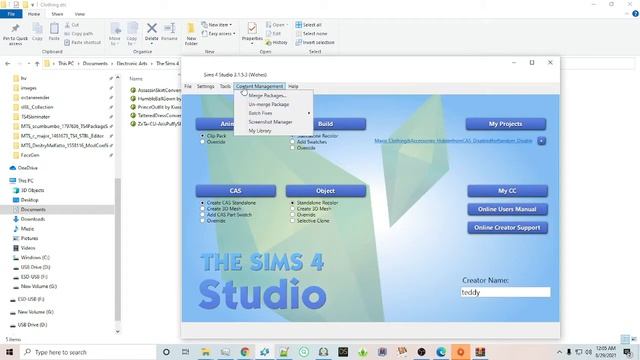The image size is (640, 360).
Task: Open Explorer help question mark icon
Action: click(x=635, y=14)
